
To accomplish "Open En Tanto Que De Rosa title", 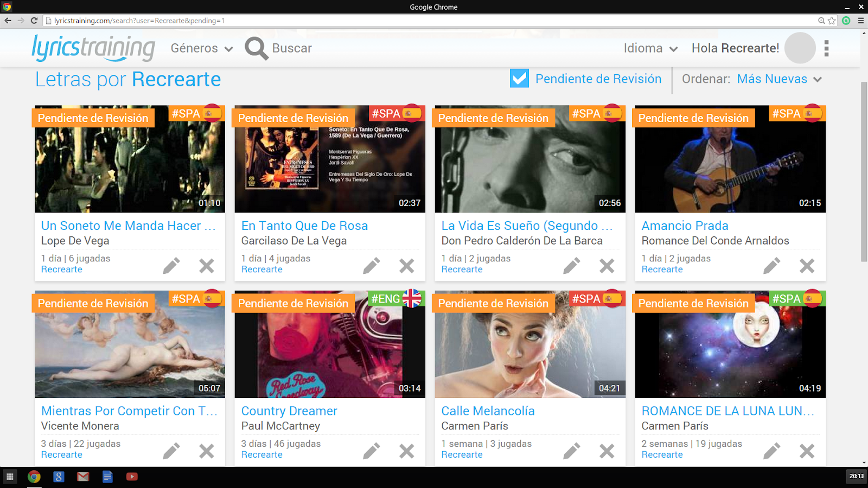I will coord(304,226).
